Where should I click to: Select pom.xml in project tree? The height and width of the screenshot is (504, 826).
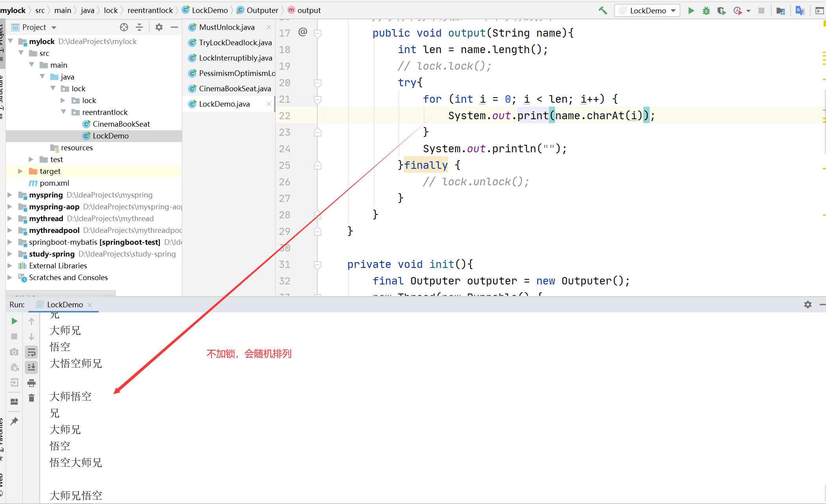coord(54,183)
